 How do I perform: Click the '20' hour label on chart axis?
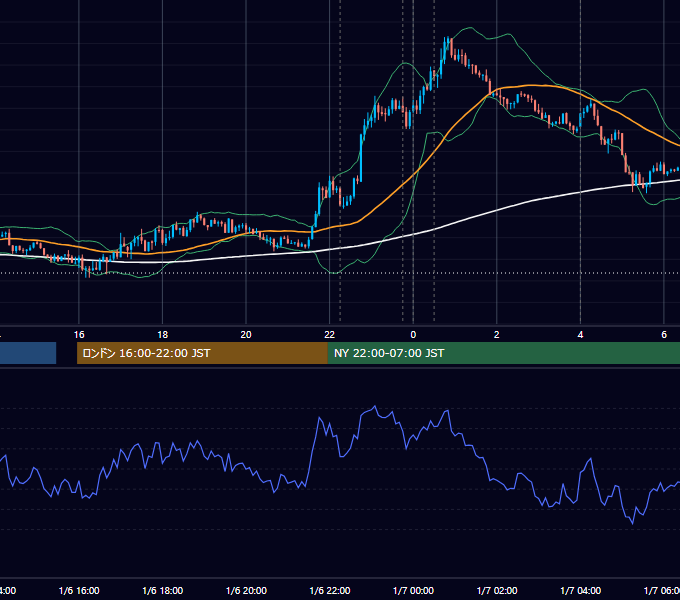click(246, 335)
